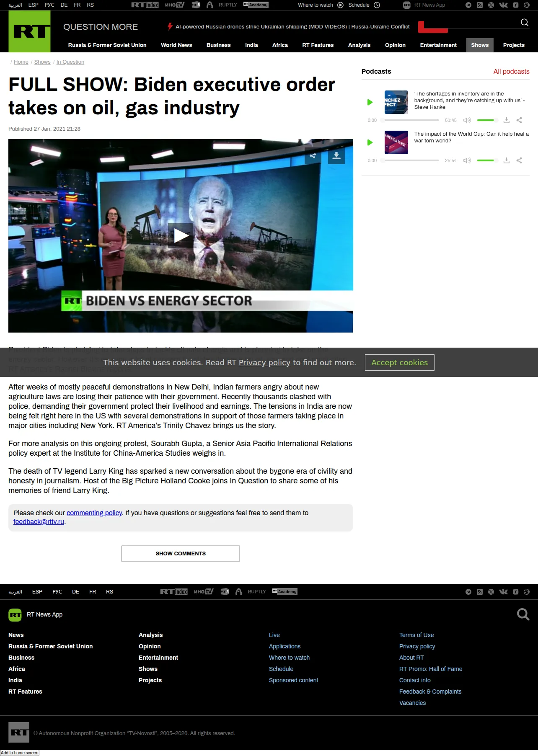Download the Steve Hanke podcast
Image resolution: width=538 pixels, height=756 pixels.
click(507, 120)
